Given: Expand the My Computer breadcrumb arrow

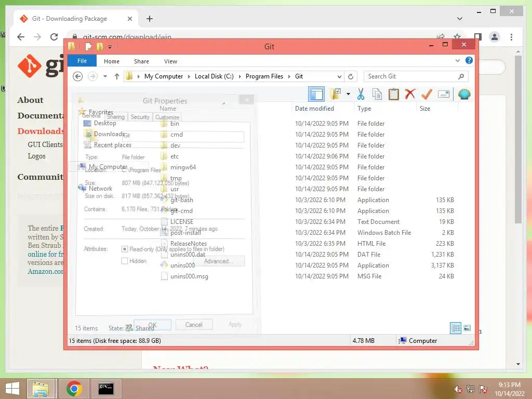Looking at the screenshot, I should click(189, 76).
